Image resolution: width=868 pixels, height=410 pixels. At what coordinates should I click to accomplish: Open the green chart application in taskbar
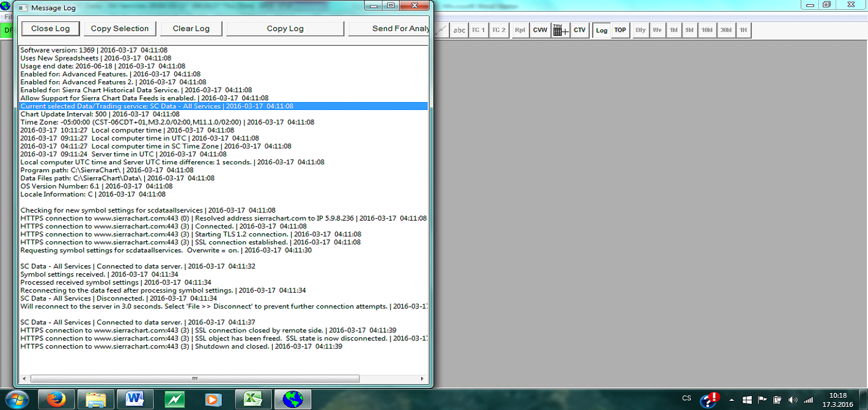tap(175, 400)
